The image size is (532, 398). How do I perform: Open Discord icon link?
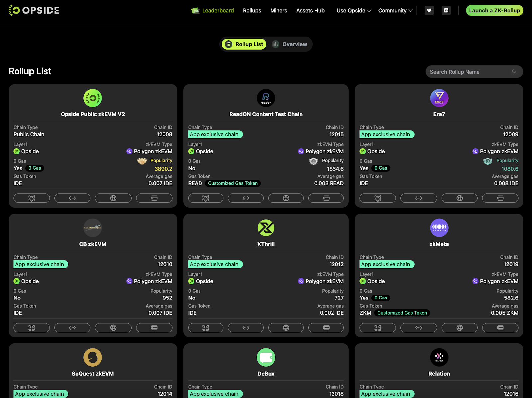(446, 11)
